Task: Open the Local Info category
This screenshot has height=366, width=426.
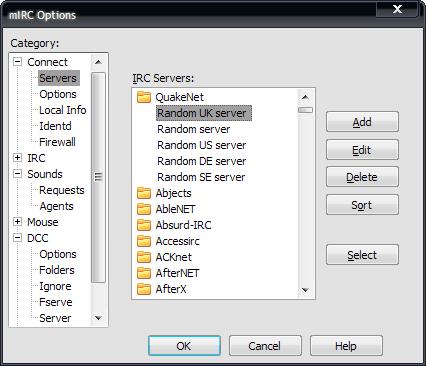Action: [x=63, y=110]
